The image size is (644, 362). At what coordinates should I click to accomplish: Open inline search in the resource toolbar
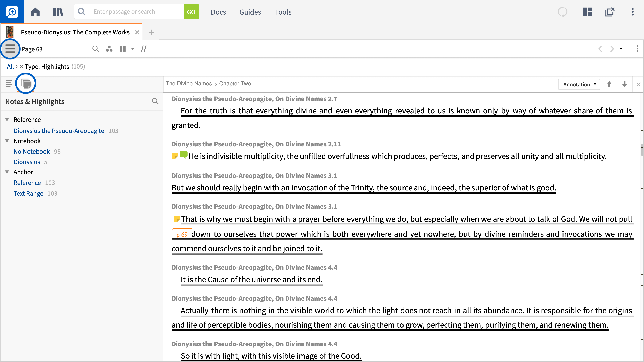click(x=95, y=49)
